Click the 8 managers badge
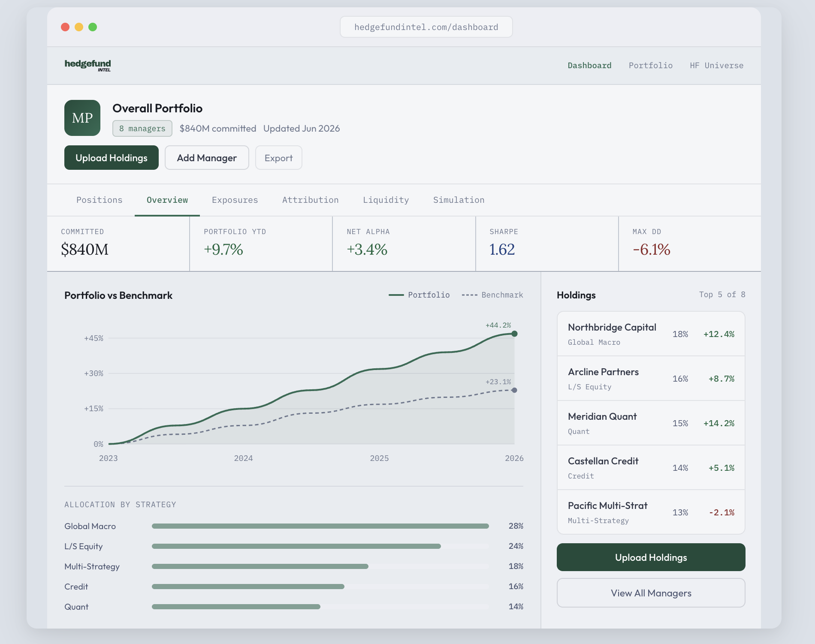 coord(142,129)
